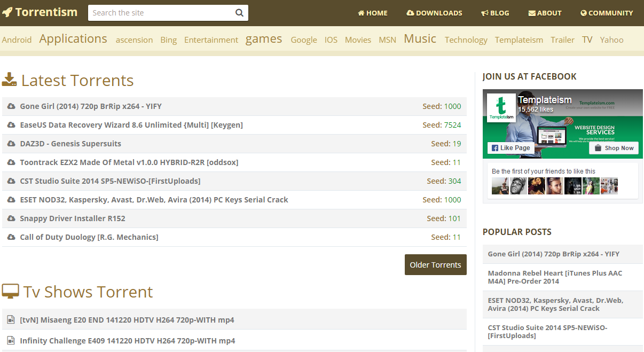The height and width of the screenshot is (352, 644).
Task: Select the Trailer tag
Action: (x=563, y=40)
